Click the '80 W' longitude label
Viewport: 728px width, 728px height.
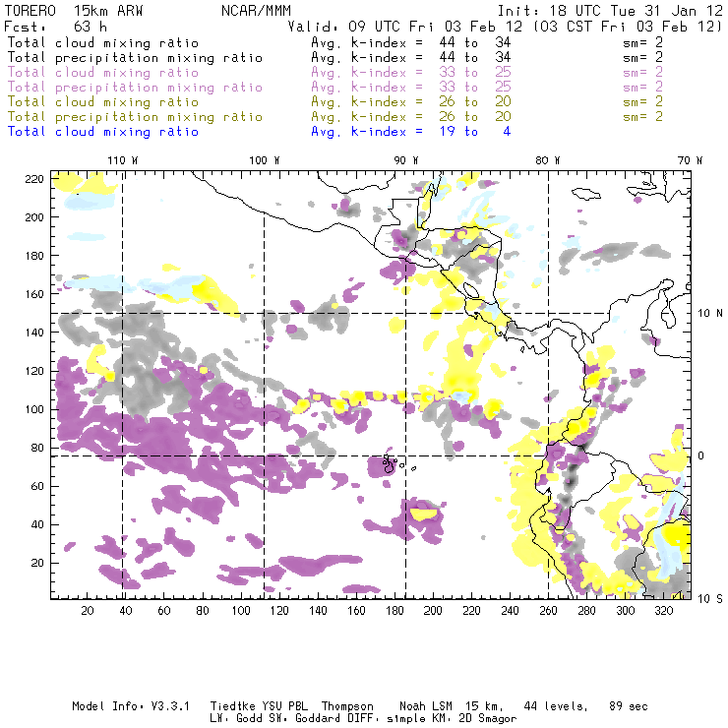[x=548, y=160]
